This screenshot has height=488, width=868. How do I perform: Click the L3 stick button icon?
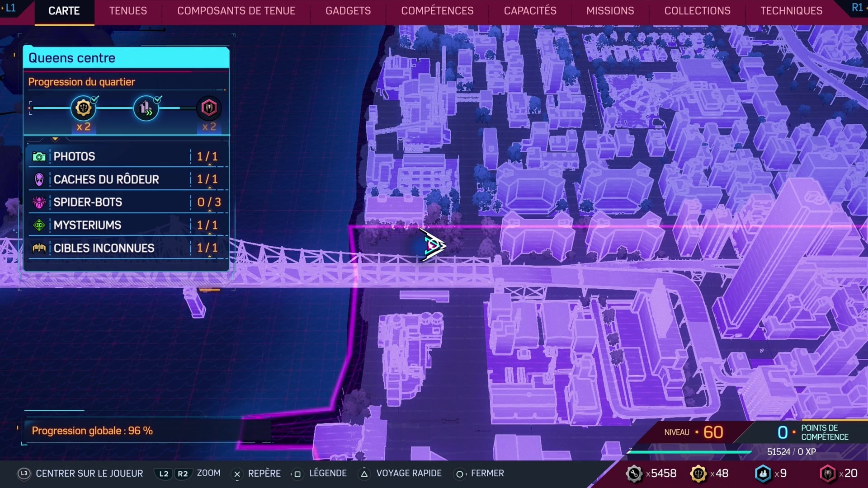point(24,474)
